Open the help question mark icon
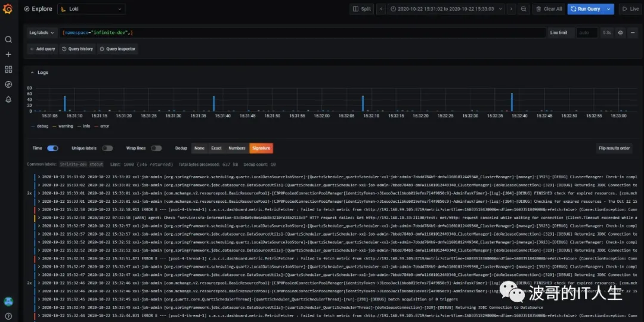644x322 pixels. [8, 317]
